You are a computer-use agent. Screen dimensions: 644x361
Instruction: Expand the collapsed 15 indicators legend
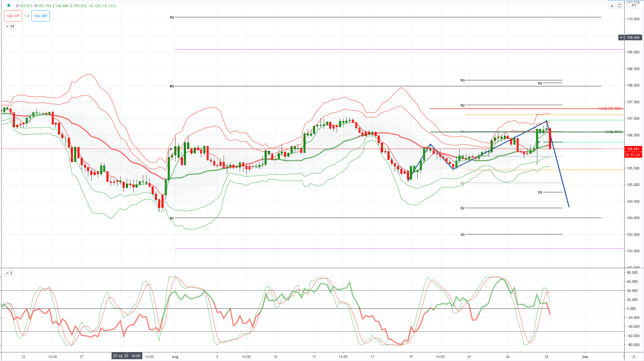[10, 26]
